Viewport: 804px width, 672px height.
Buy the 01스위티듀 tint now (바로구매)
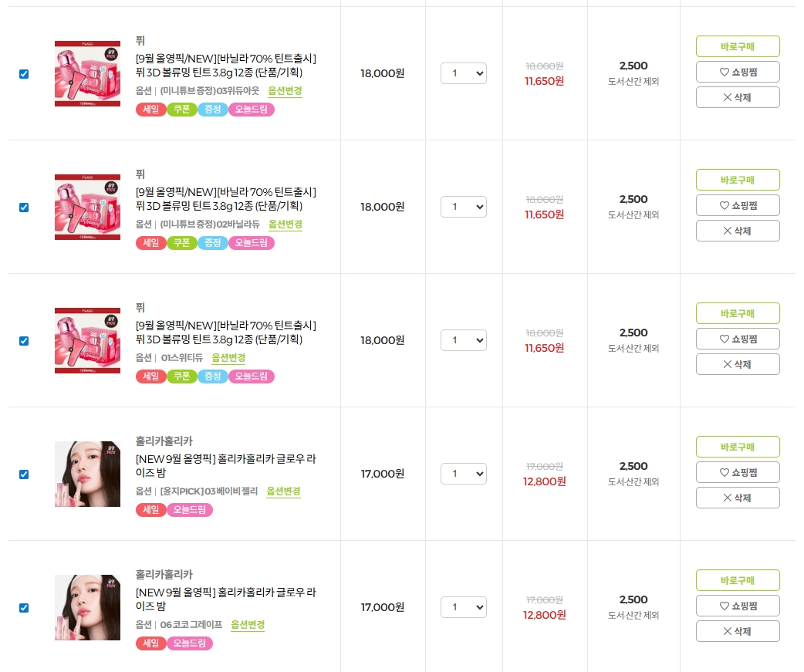(738, 313)
